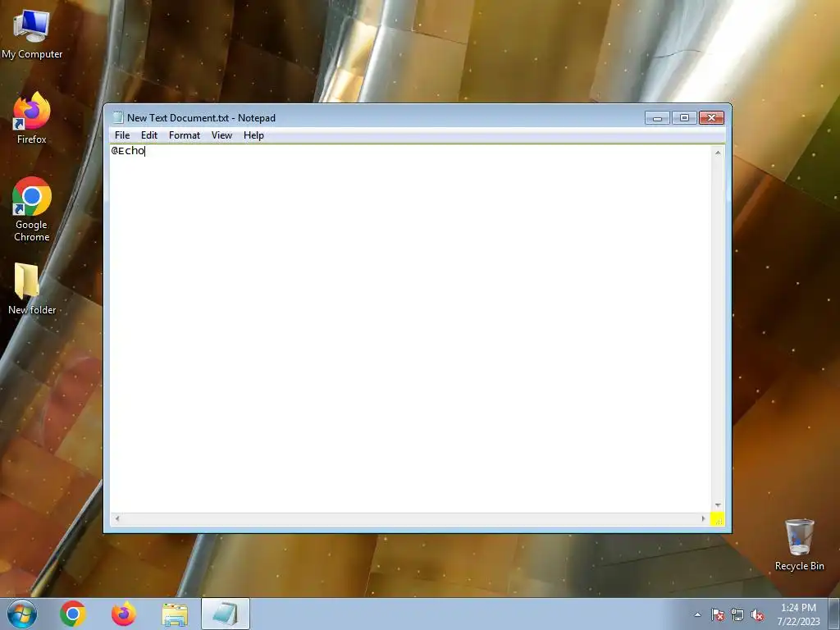840x630 pixels.
Task: Maximize the Notepad window
Action: click(x=684, y=118)
